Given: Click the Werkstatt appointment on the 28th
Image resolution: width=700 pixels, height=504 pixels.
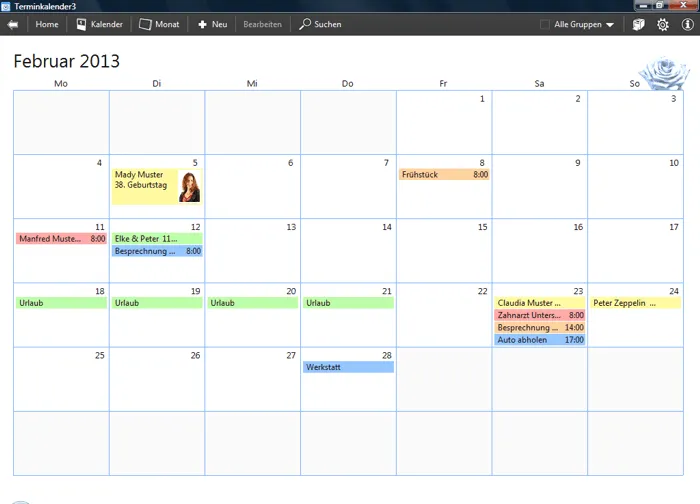Looking at the screenshot, I should point(348,367).
